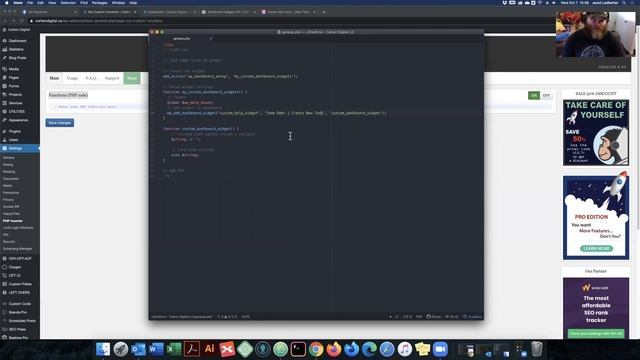
Task: Open Statistics in WordPress sidebar
Action: [x=16, y=49]
